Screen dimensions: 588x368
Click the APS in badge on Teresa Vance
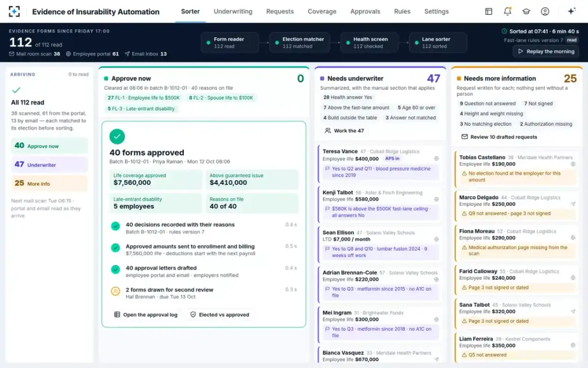click(x=392, y=158)
